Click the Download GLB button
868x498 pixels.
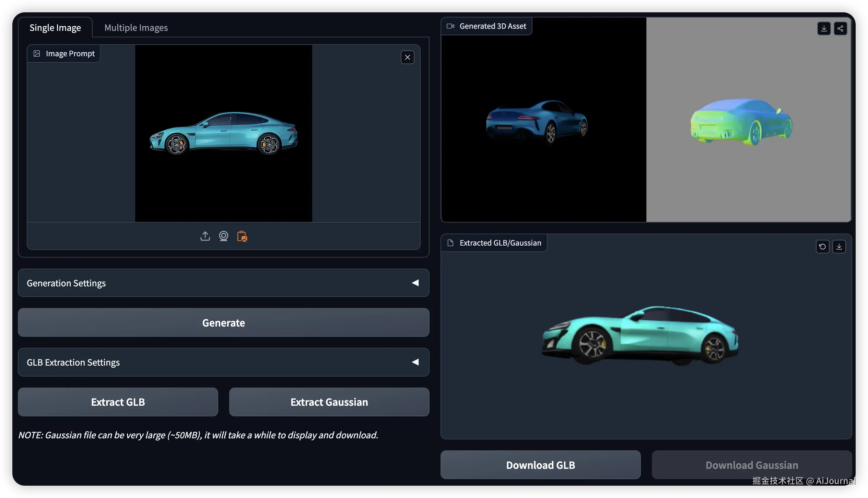coord(540,465)
